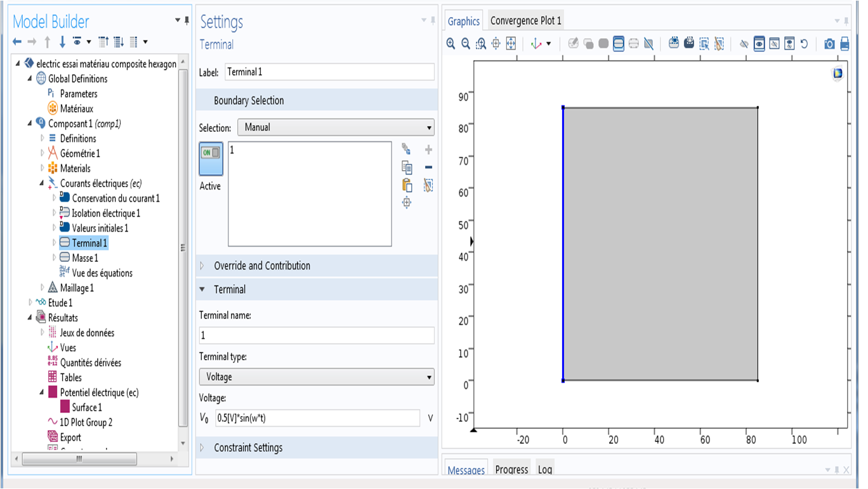868x489 pixels.
Task: Remove from selection with the minus icon
Action: 428,167
